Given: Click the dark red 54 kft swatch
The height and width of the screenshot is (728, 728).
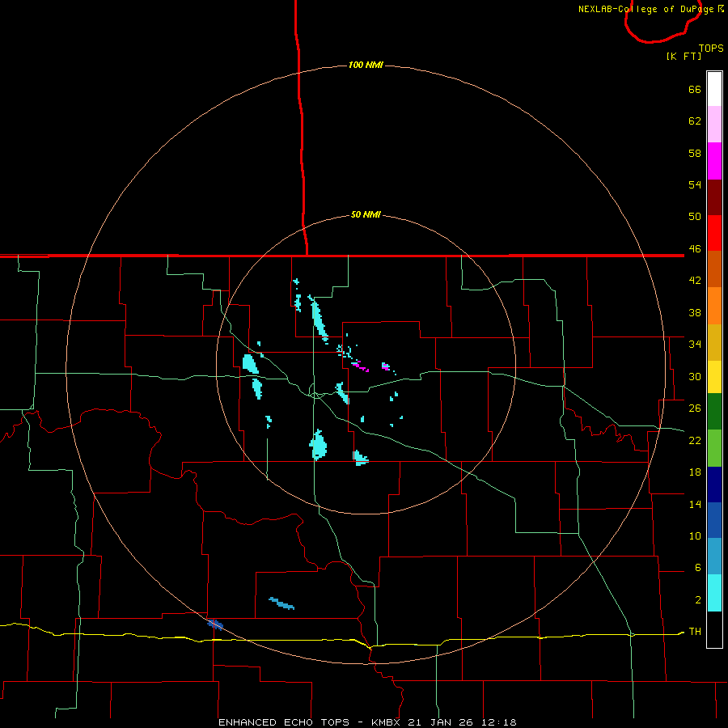Looking at the screenshot, I should click(x=714, y=197).
